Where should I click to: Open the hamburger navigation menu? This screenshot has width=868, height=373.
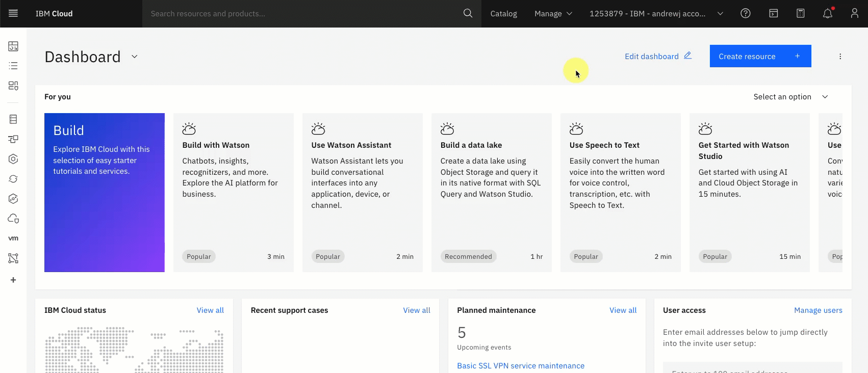pyautogui.click(x=13, y=13)
